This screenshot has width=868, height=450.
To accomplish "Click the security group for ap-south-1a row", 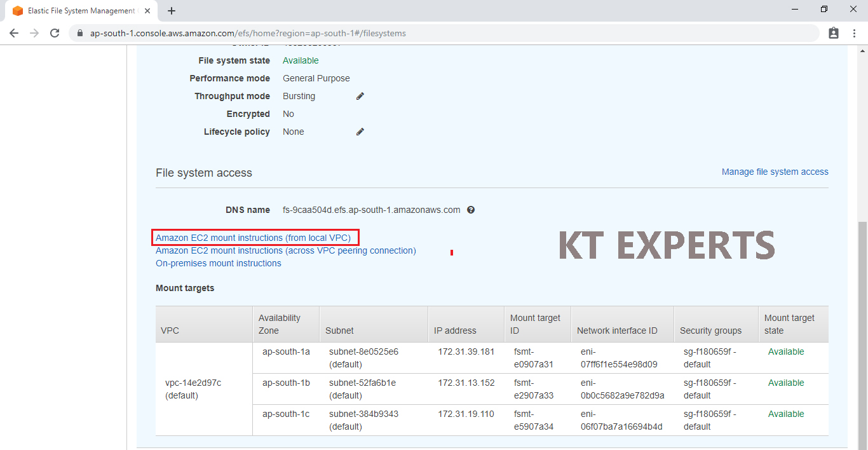I will pyautogui.click(x=710, y=358).
